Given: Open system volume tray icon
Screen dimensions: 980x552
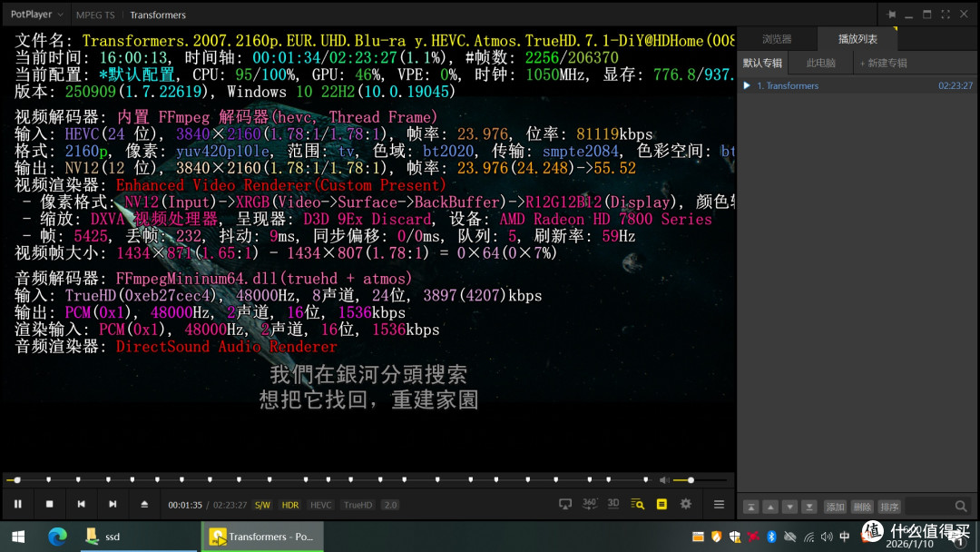Looking at the screenshot, I should point(827,537).
